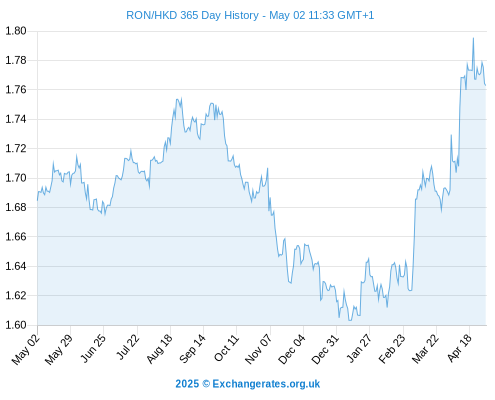This screenshot has height=400, width=495.
Task: Click the 1.70 y-axis value label
Action: (16, 178)
